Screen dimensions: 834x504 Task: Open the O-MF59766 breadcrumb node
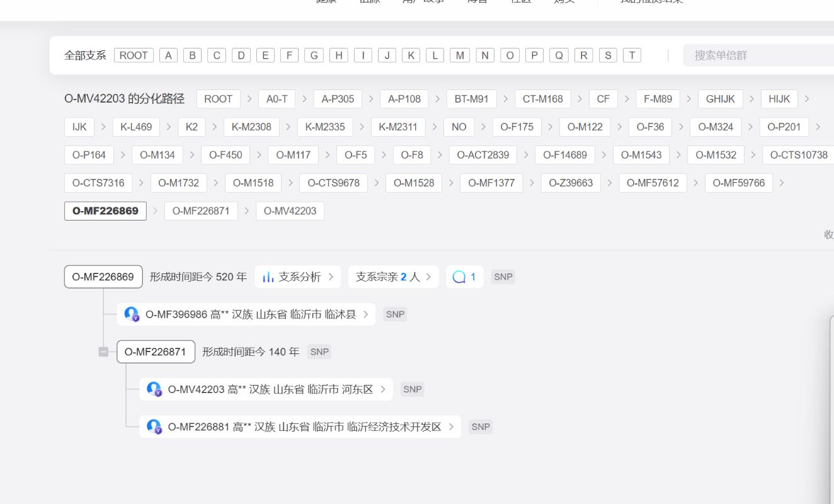click(738, 183)
